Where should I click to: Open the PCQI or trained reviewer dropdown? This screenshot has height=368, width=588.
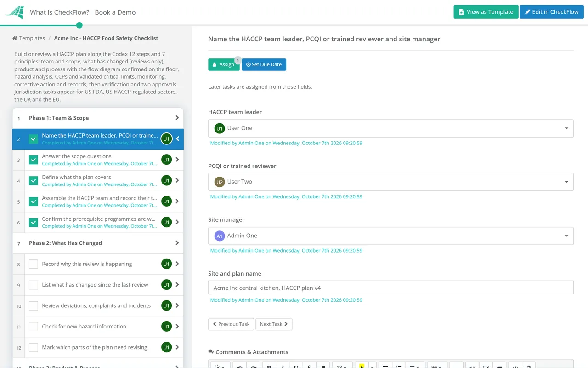pos(391,182)
